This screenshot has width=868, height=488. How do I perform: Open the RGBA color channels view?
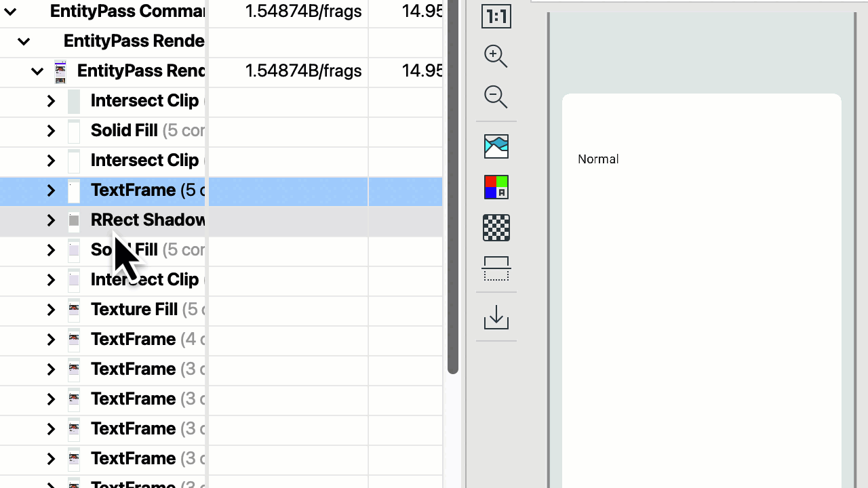496,187
